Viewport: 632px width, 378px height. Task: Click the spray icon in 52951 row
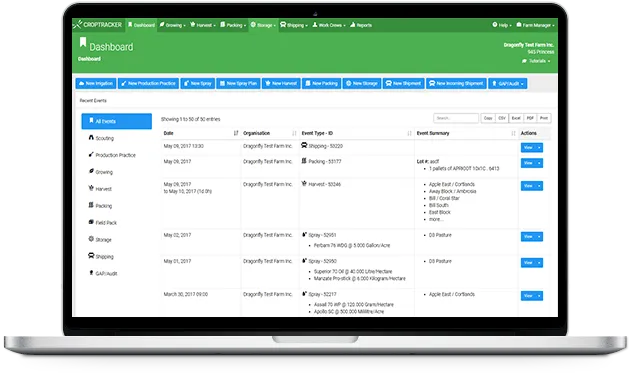point(304,234)
